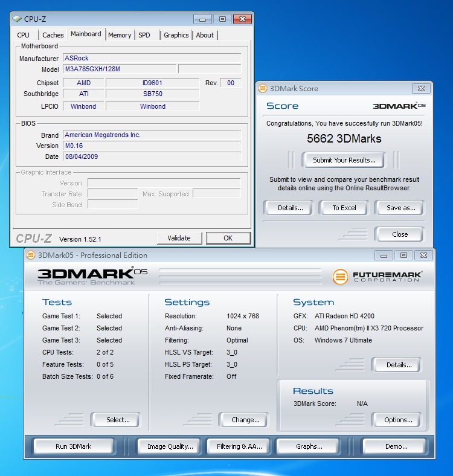
Task: Click the 3DMark Score dialog title icon
Action: 263,88
